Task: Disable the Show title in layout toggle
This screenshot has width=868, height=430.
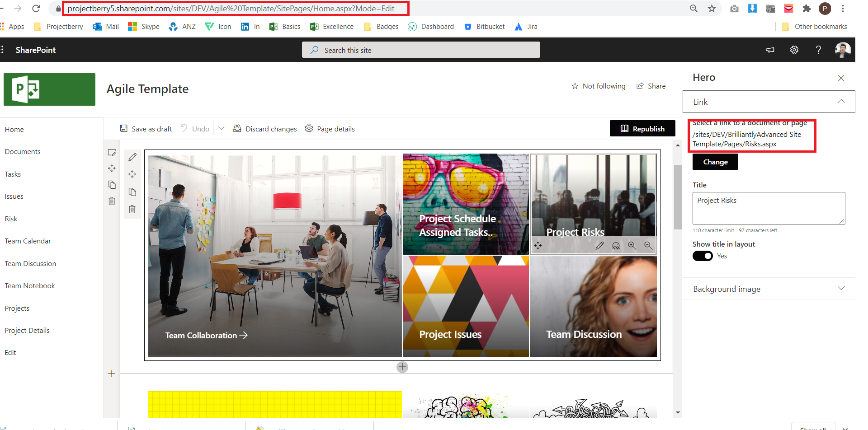Action: pyautogui.click(x=702, y=256)
